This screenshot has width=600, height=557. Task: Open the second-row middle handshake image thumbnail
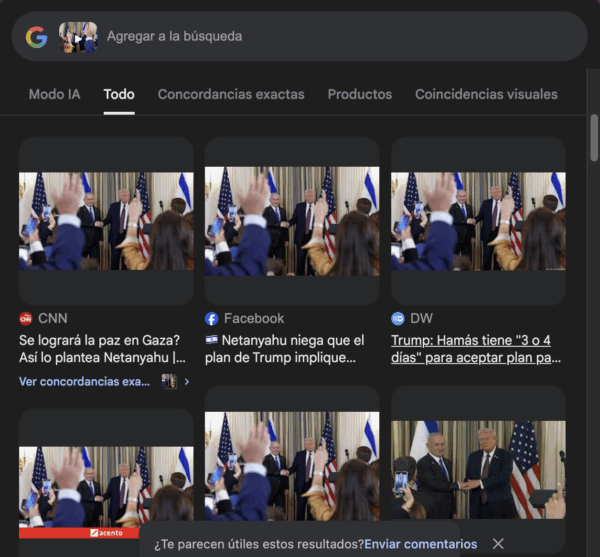tap(292, 466)
